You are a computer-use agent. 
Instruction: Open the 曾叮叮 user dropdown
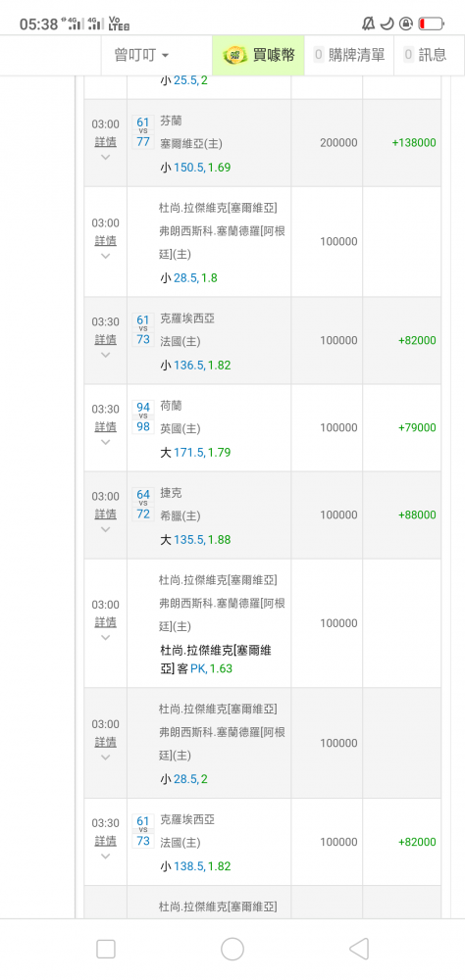click(x=141, y=55)
